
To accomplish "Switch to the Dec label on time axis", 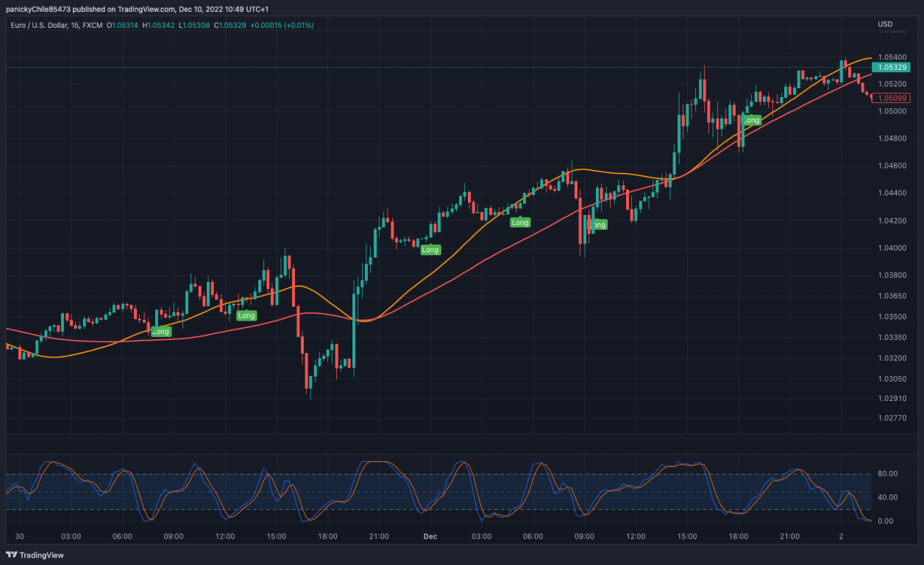I will [430, 537].
